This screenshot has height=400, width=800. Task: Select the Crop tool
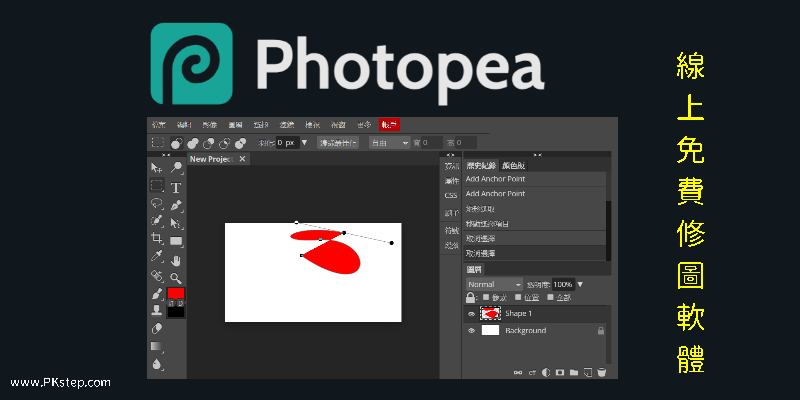[x=157, y=239]
